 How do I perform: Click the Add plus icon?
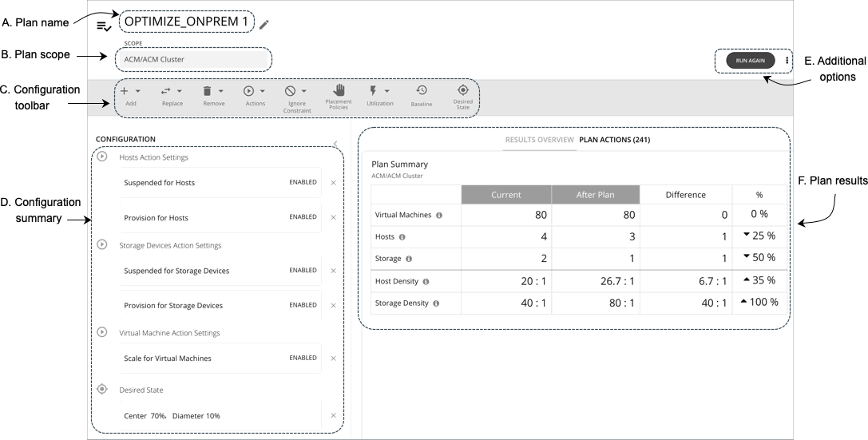coord(124,91)
